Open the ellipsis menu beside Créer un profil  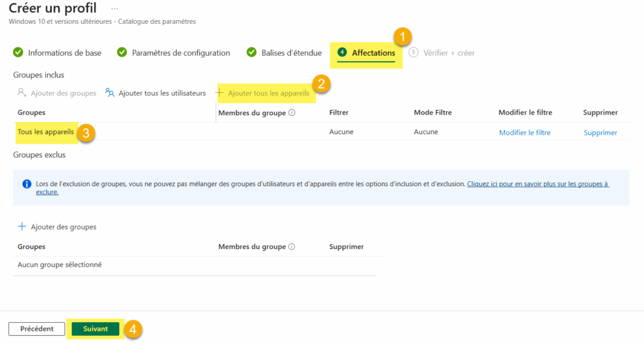pos(114,9)
